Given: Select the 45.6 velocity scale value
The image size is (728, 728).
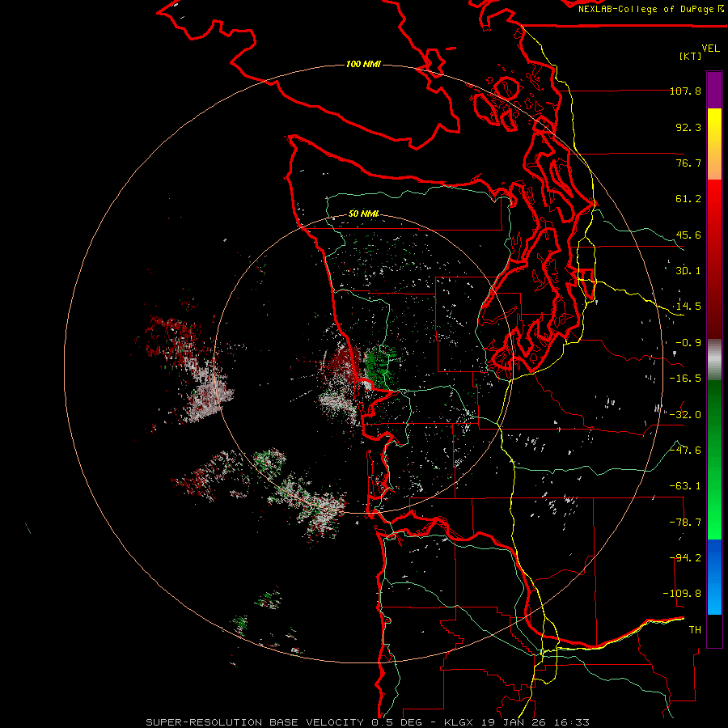Looking at the screenshot, I should click(688, 235).
